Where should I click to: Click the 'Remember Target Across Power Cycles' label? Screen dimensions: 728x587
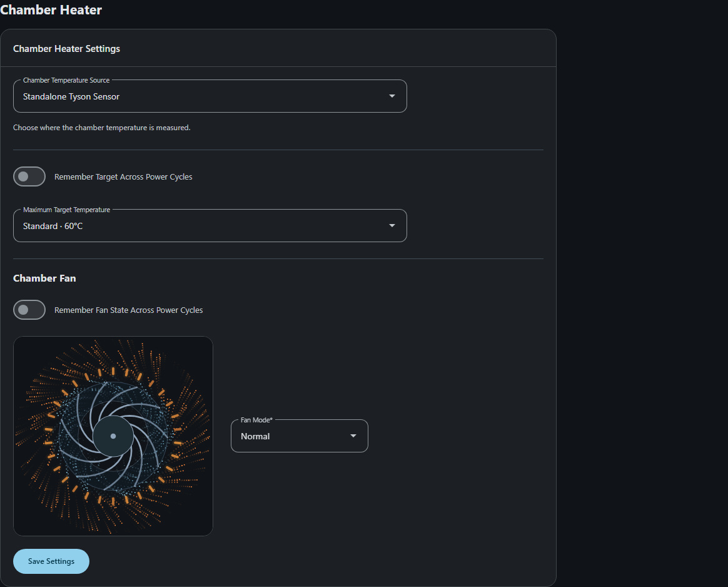[123, 177]
